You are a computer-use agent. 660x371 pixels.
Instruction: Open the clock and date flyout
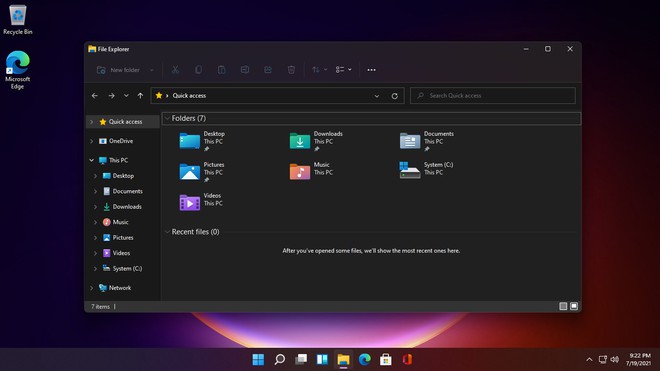[x=638, y=360]
